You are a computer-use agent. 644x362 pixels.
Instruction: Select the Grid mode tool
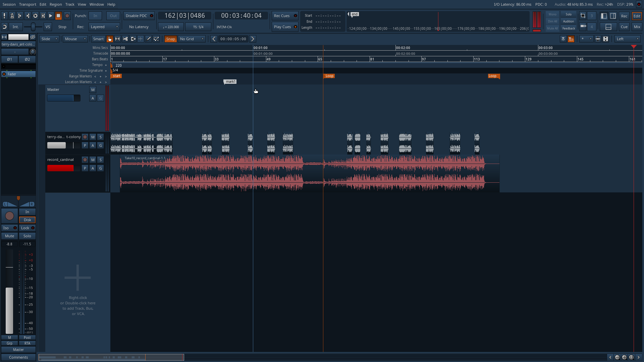point(141,39)
